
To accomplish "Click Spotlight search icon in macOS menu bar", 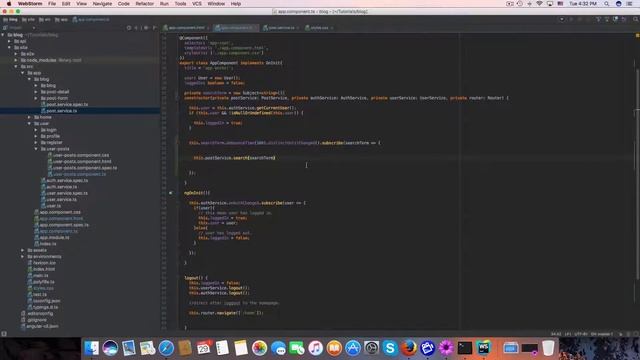I will tap(607, 4).
